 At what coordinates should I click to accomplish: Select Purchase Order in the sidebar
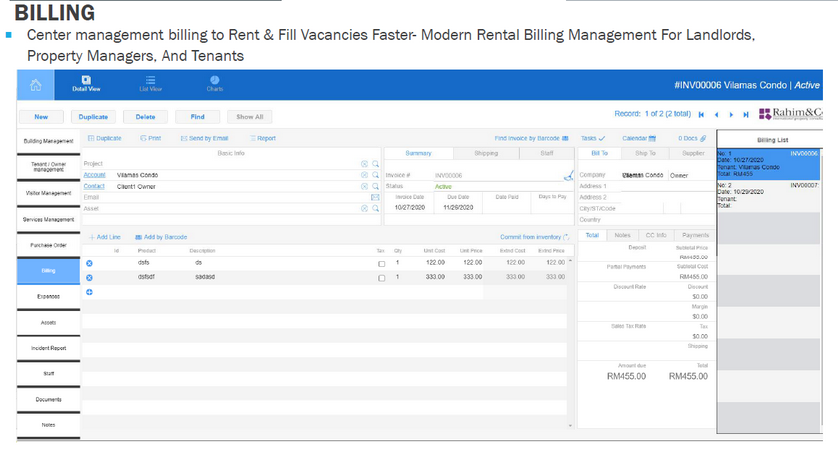point(47,244)
